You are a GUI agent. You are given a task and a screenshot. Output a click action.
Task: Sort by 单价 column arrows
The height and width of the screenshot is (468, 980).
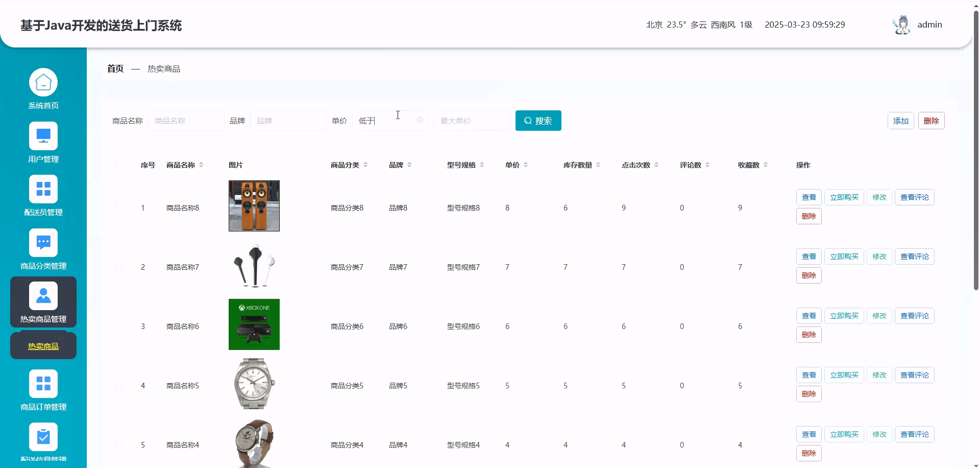point(526,165)
